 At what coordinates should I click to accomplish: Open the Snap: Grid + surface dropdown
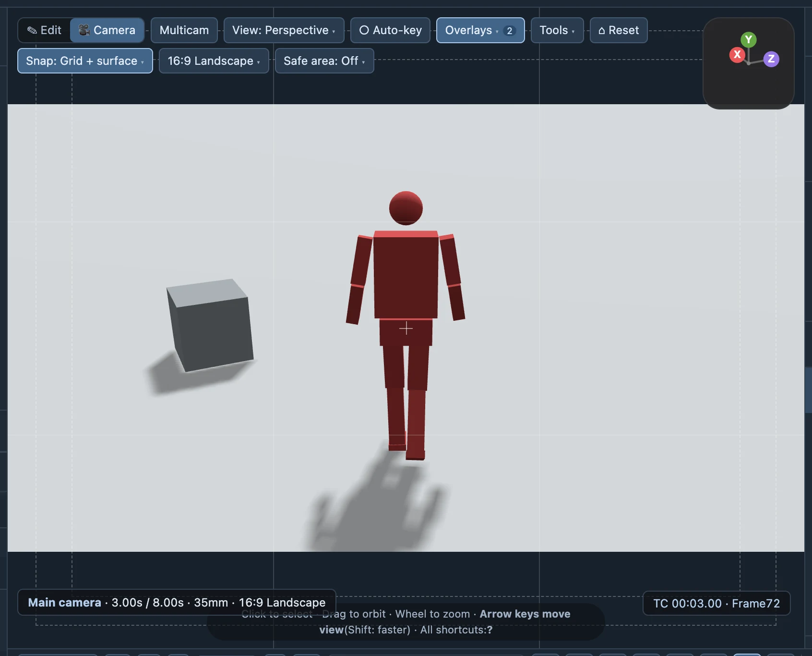(x=85, y=61)
